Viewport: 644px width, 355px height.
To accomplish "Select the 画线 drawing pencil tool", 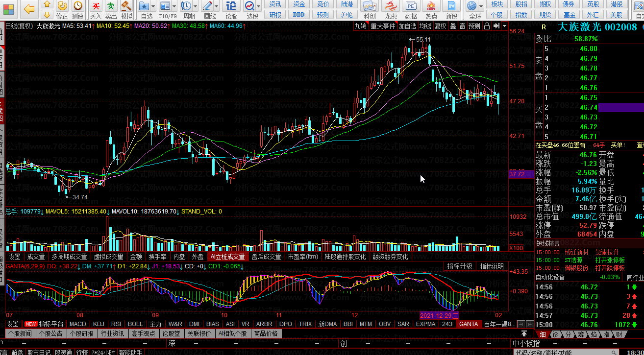I will coord(207,6).
